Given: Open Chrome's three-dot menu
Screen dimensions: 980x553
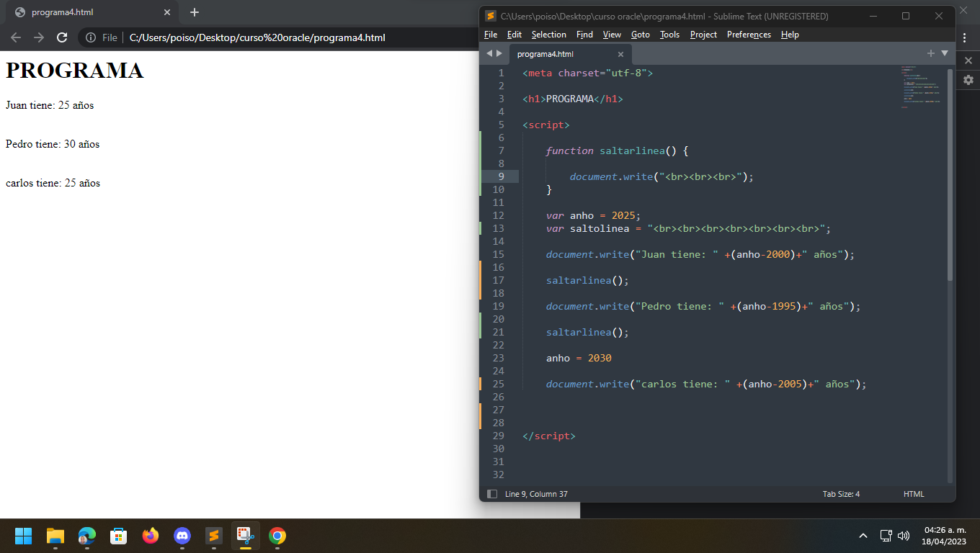Looking at the screenshot, I should 965,37.
